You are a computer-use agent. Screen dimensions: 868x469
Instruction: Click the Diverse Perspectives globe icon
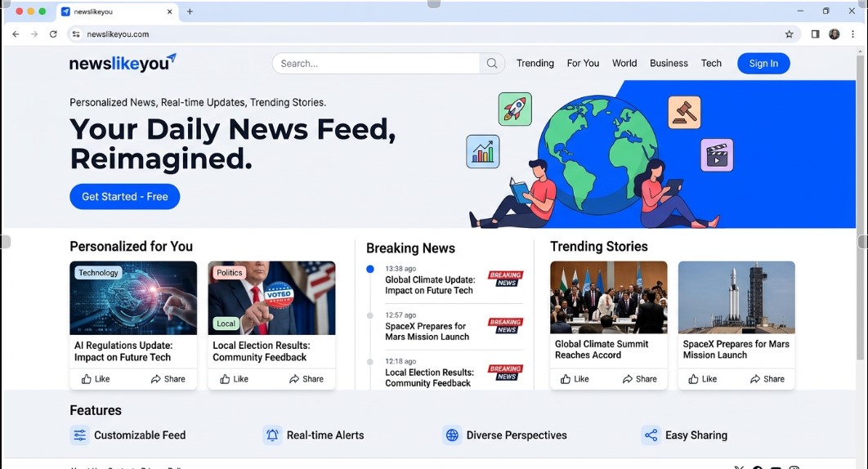point(452,435)
